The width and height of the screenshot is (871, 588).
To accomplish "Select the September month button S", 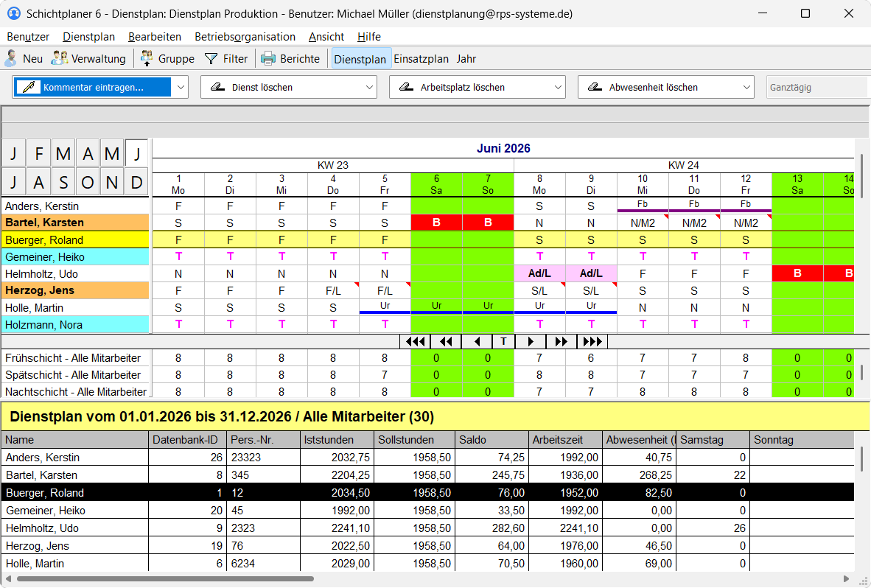I will pyautogui.click(x=63, y=182).
